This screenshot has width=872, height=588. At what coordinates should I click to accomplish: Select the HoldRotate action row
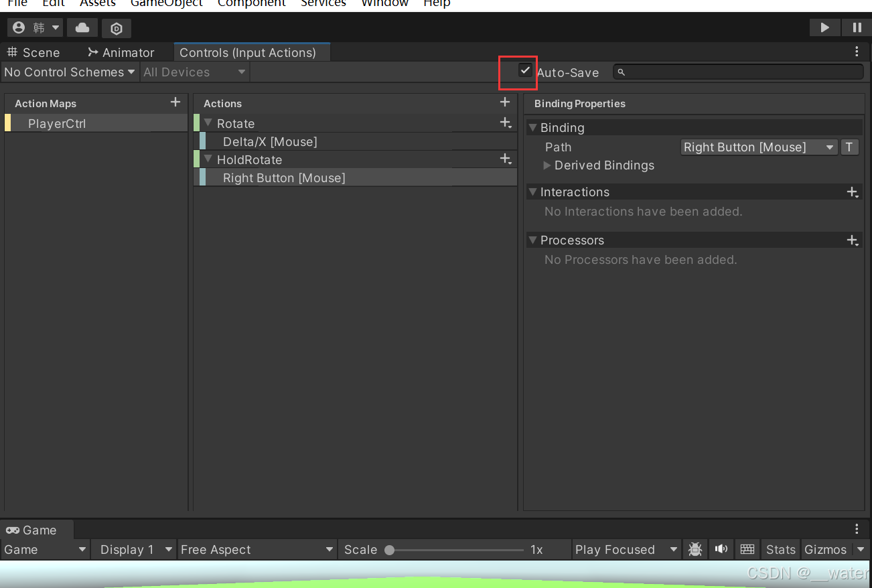point(355,159)
